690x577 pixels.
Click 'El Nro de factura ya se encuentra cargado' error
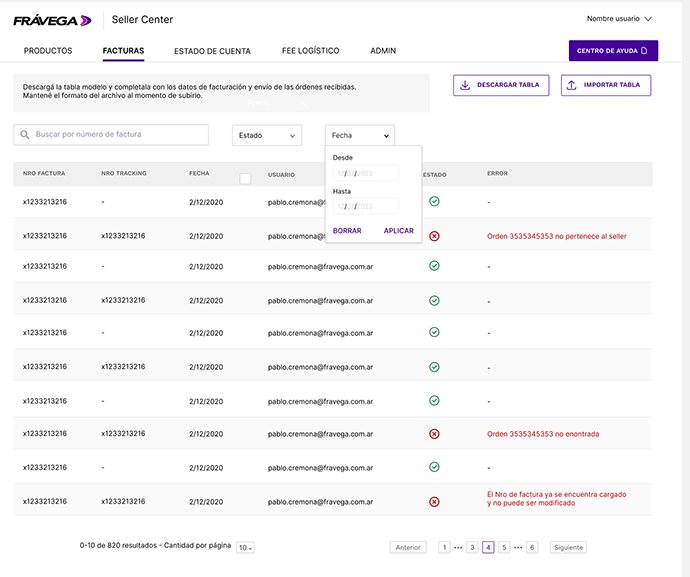(557, 499)
